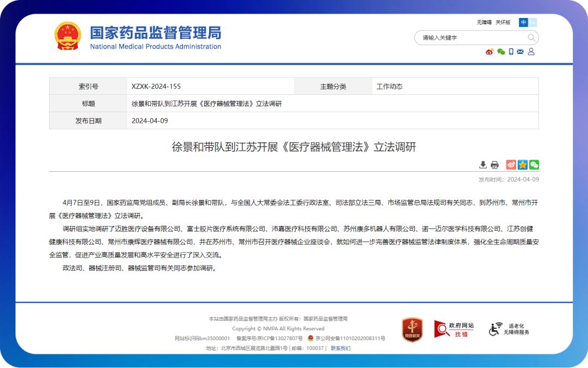Switch to 关怀版 care mode
588x368 pixels.
[503, 22]
